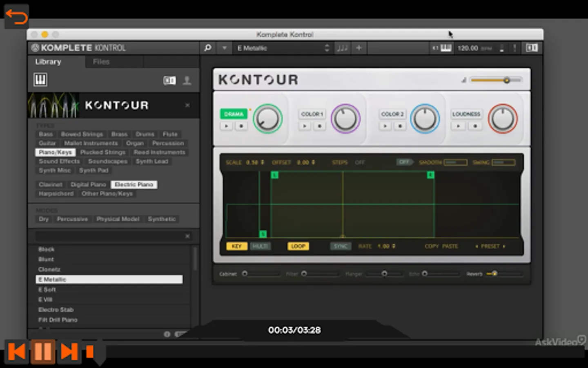Skip to the next video chapter

click(x=69, y=351)
